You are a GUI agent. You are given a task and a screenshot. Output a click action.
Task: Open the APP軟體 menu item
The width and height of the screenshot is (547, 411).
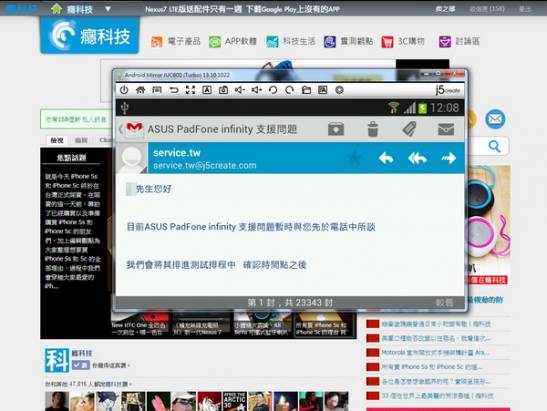click(232, 42)
